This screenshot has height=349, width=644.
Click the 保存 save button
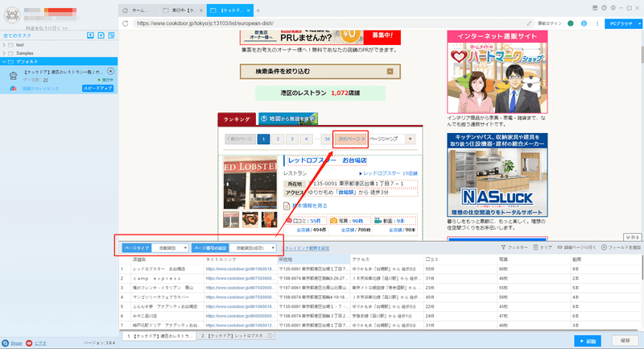pyautogui.click(x=625, y=341)
